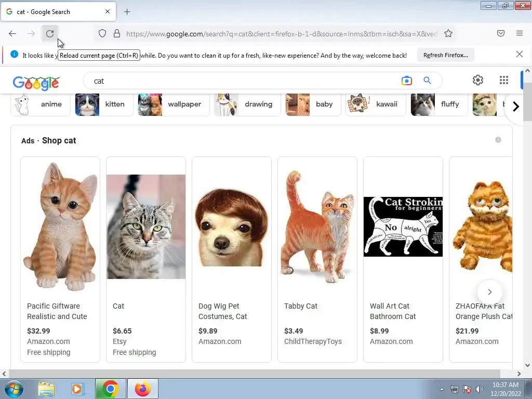532x399 pixels.
Task: Open the taskbar clock showing 10:37 AM
Action: point(506,389)
